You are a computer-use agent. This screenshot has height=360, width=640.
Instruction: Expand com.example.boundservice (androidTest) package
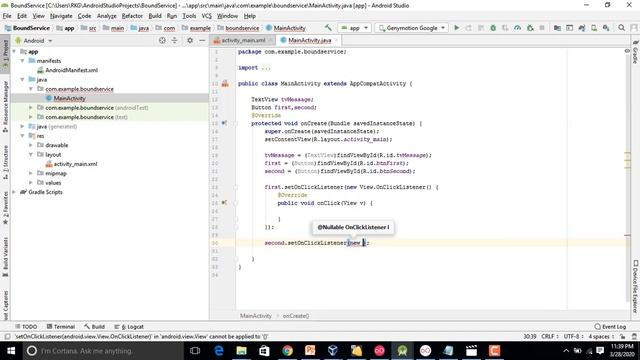tap(31, 108)
